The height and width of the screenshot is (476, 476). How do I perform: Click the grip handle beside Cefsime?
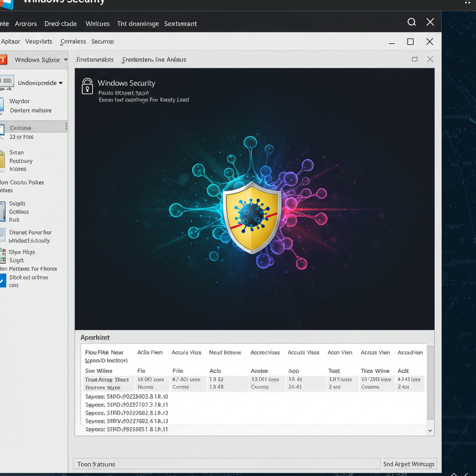pos(66,126)
